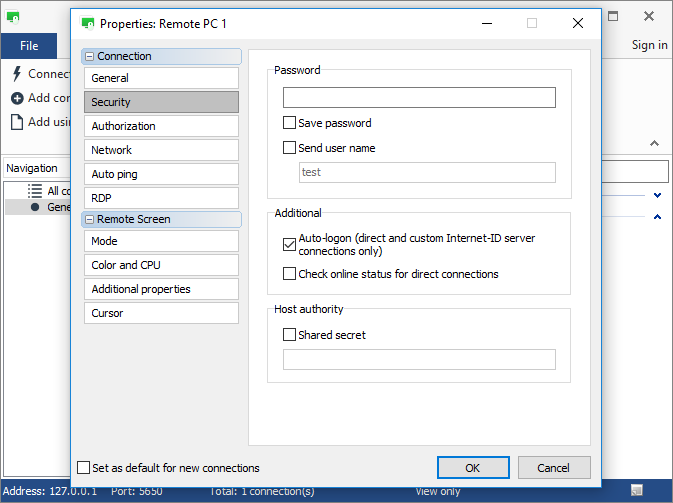Click the status bar icon at right
The width and height of the screenshot is (673, 503).
[x=636, y=490]
